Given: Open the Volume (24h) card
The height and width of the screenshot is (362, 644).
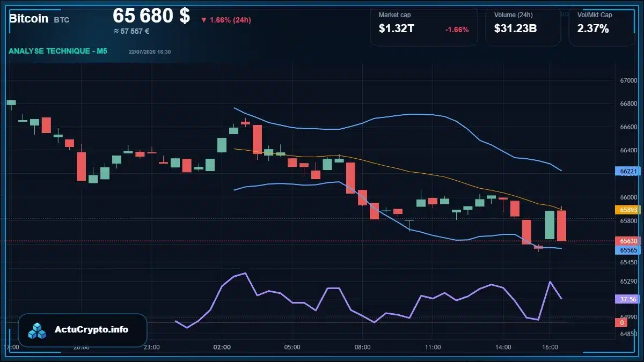Looking at the screenshot, I should [x=523, y=26].
